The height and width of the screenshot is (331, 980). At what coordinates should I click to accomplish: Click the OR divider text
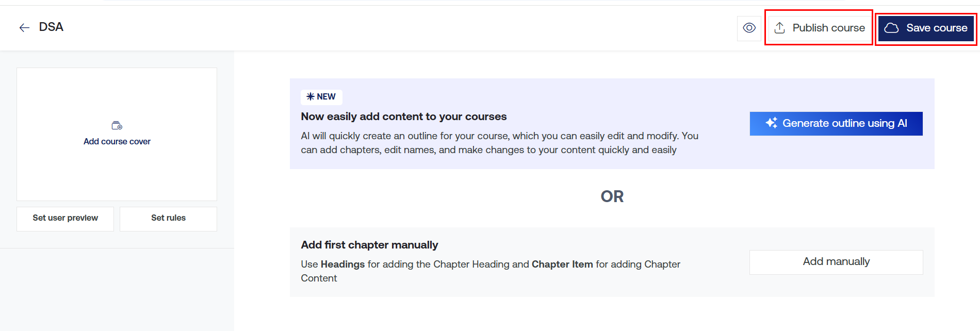612,196
